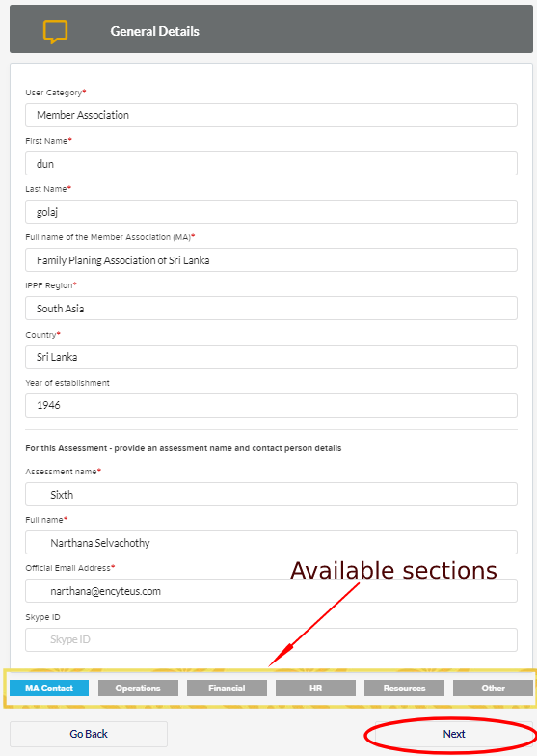Select the Member Association full name field
Screen dimensions: 537x756
(272, 260)
